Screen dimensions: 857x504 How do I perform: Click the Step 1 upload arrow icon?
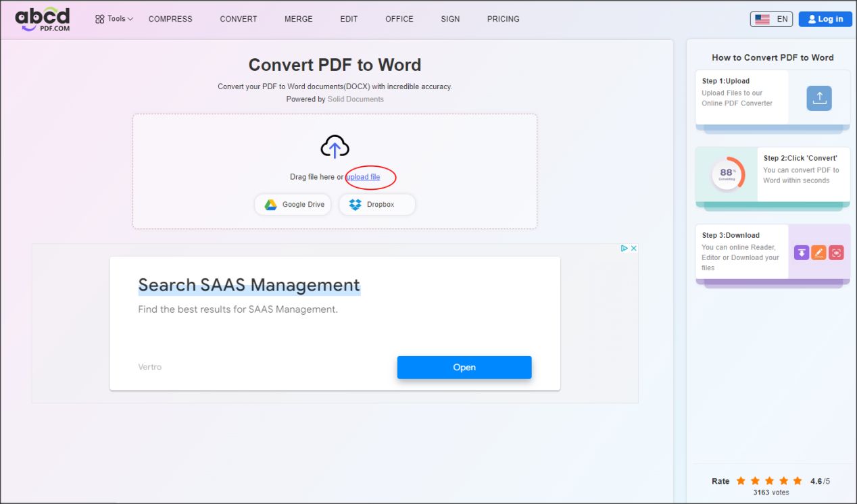click(x=819, y=98)
